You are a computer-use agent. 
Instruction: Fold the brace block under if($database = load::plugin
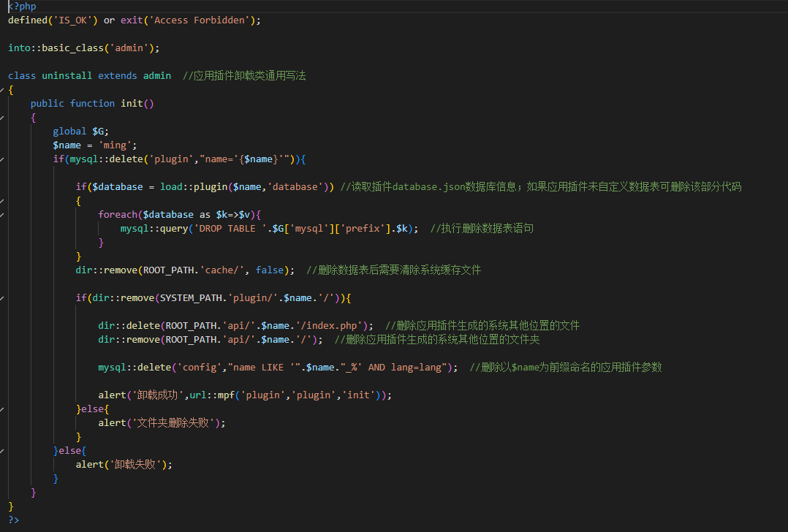pos(2,201)
